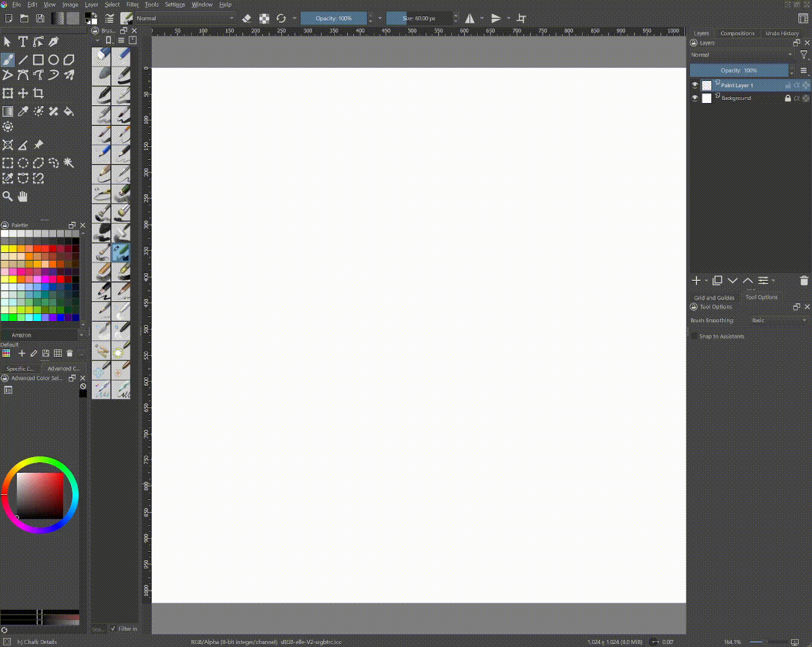Select the Color Sampler eyedropper tool
The width and height of the screenshot is (812, 647).
click(23, 111)
